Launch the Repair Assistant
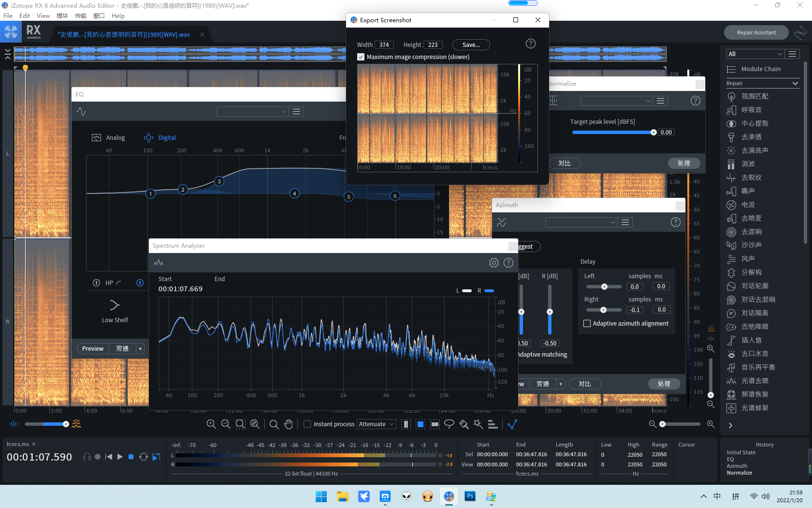Viewport: 812px width, 508px height. coord(756,32)
